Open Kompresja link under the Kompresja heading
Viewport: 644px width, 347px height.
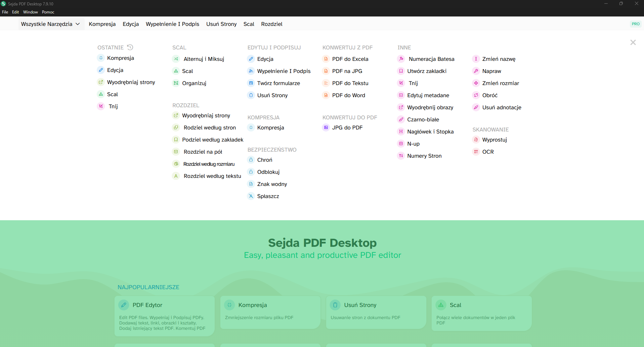click(x=271, y=127)
